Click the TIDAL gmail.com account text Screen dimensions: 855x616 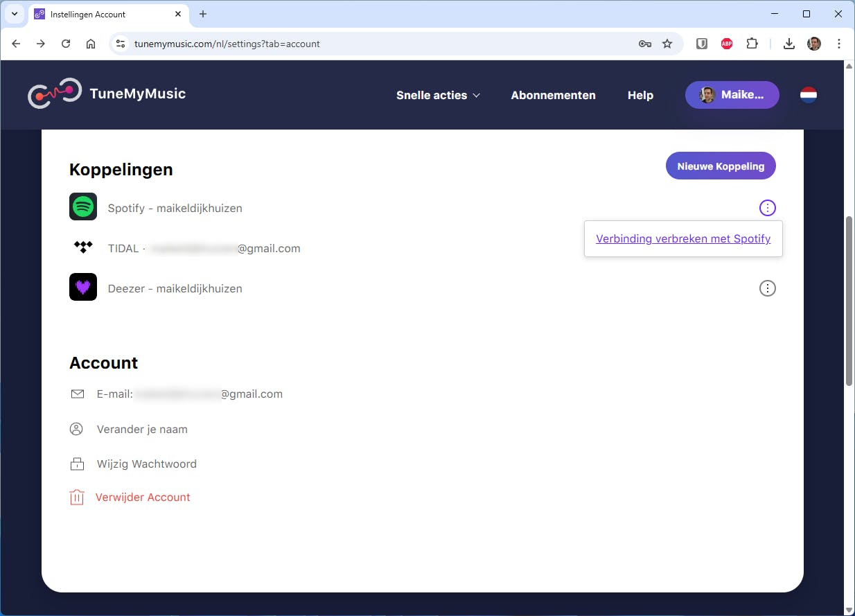[x=204, y=248]
